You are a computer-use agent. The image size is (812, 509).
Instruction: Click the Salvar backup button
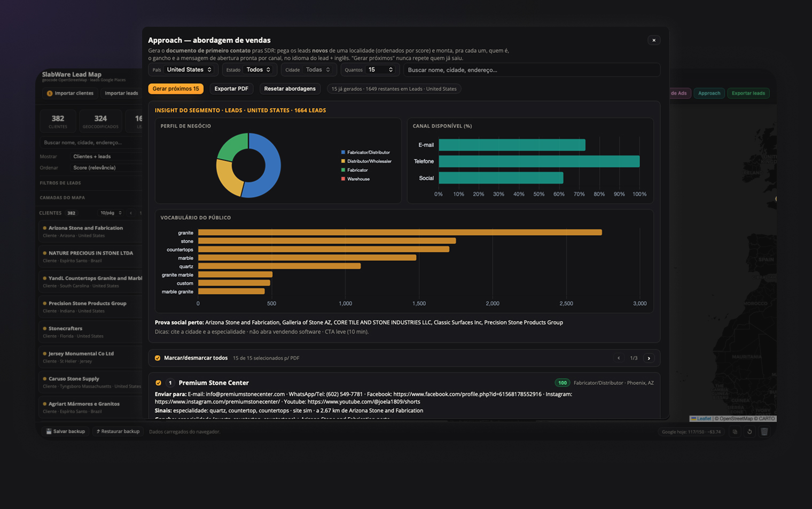(66, 431)
